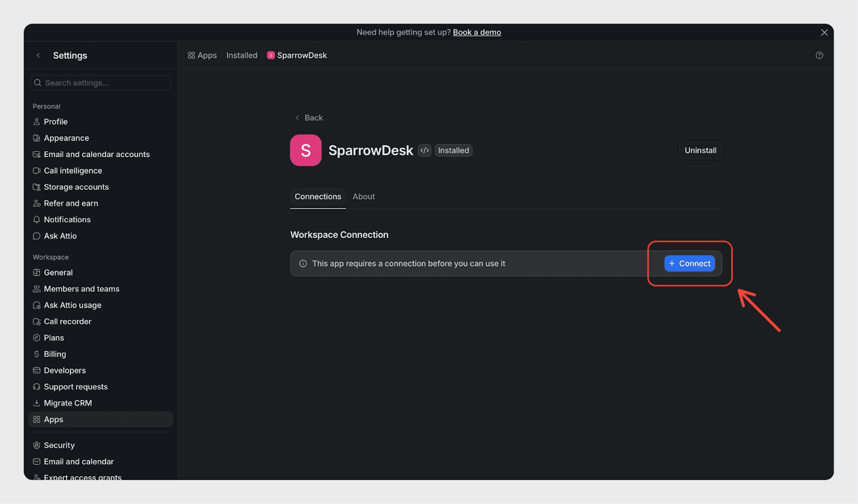Select the Connections tab
Image resolution: width=858 pixels, height=504 pixels.
coord(317,196)
